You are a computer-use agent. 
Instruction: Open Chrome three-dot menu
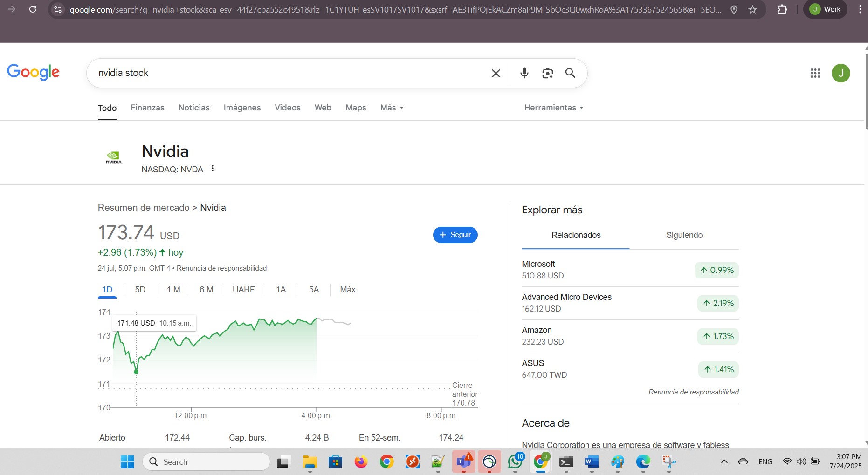(x=860, y=9)
